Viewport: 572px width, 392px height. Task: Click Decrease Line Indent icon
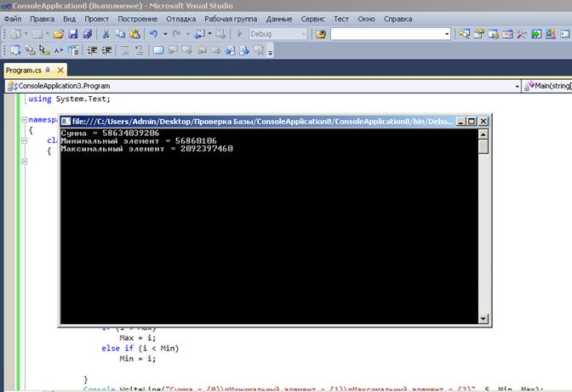pyautogui.click(x=92, y=50)
